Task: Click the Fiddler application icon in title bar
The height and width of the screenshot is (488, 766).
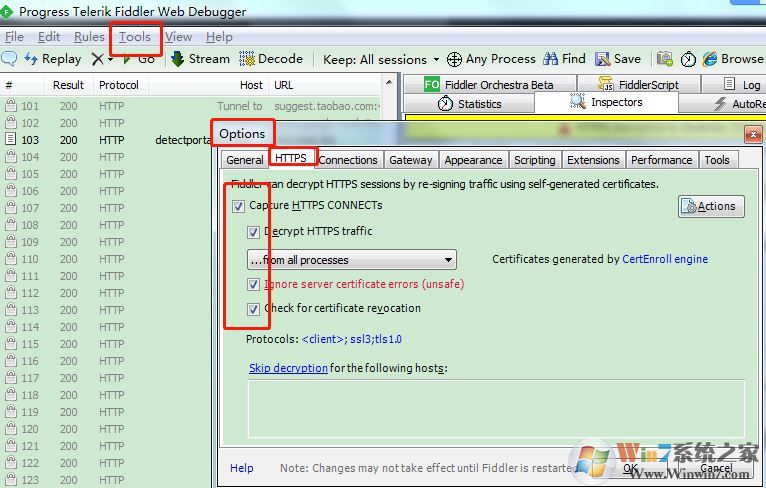Action: tap(6, 11)
